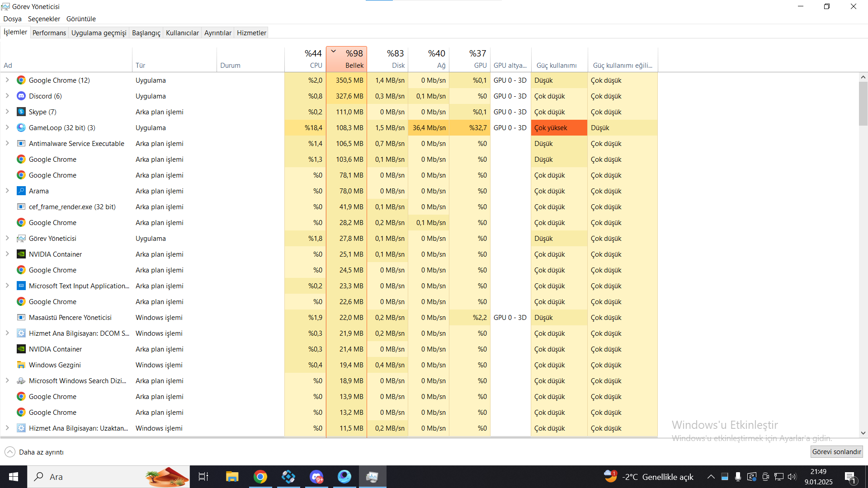Click the Görev Yöneticisi process icon
The height and width of the screenshot is (488, 868).
pyautogui.click(x=21, y=238)
